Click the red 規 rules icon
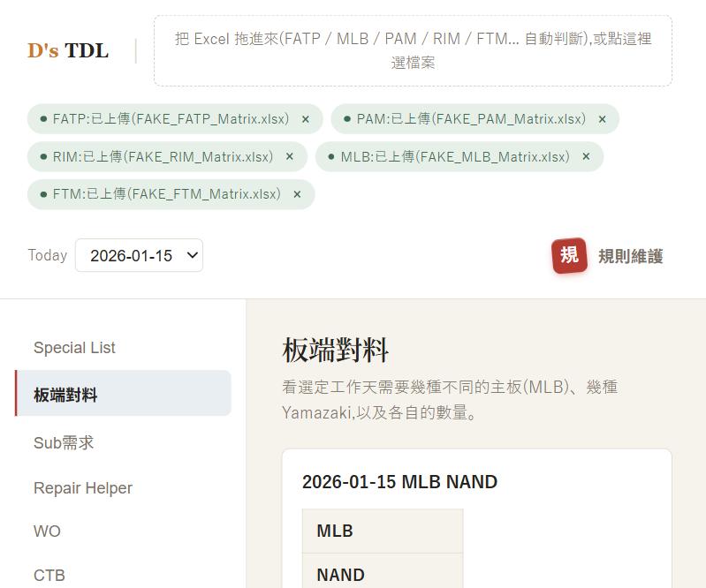Screen dimensions: 706x588 click(570, 255)
